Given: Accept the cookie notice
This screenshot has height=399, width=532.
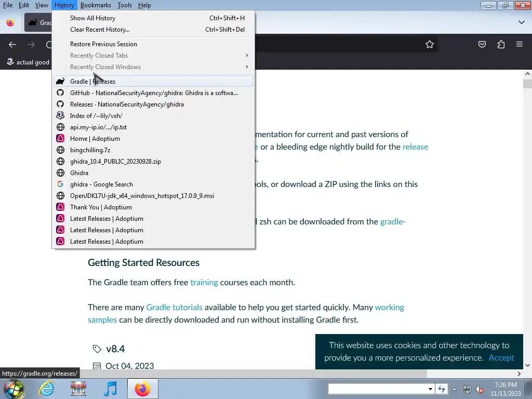Looking at the screenshot, I should click(x=501, y=357).
